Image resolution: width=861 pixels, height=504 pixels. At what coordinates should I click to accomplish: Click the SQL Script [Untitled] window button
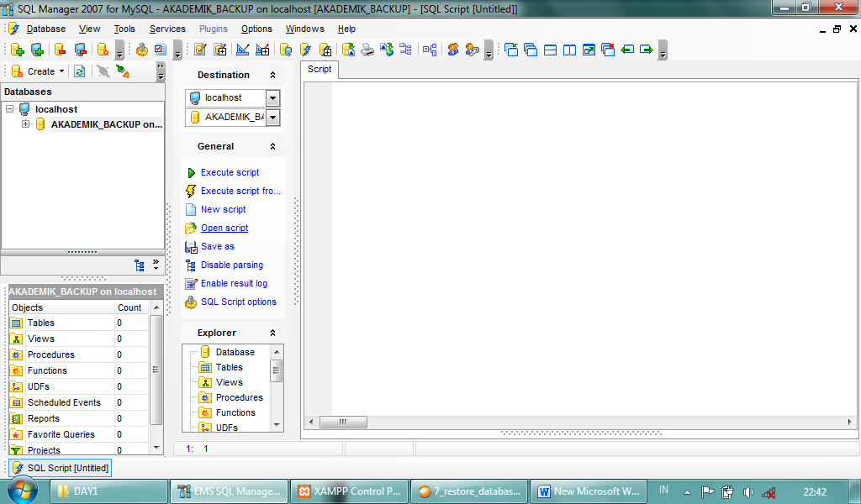point(61,468)
